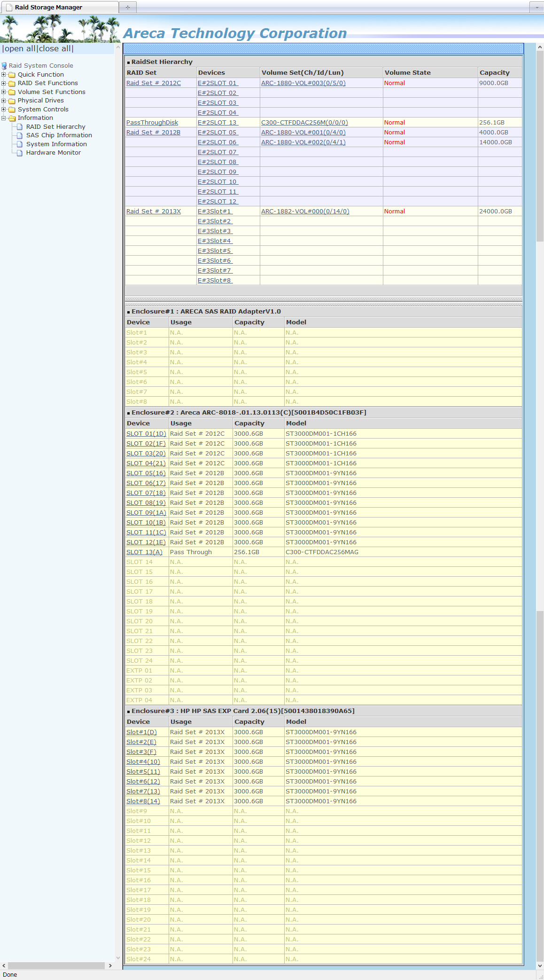Viewport: 544px width, 980px height.
Task: Click the SLOT 13(A) device link
Action: (x=144, y=552)
